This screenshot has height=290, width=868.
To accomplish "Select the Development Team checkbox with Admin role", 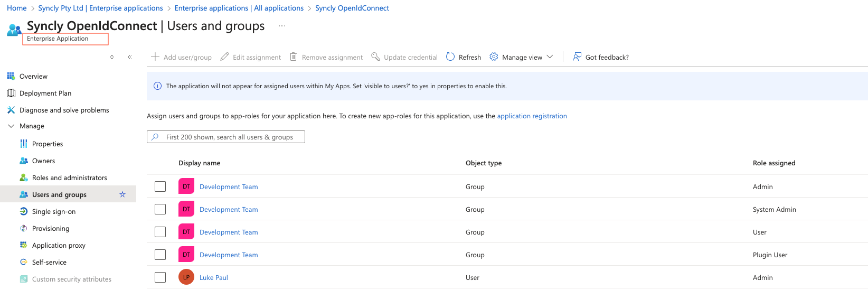I will point(161,186).
